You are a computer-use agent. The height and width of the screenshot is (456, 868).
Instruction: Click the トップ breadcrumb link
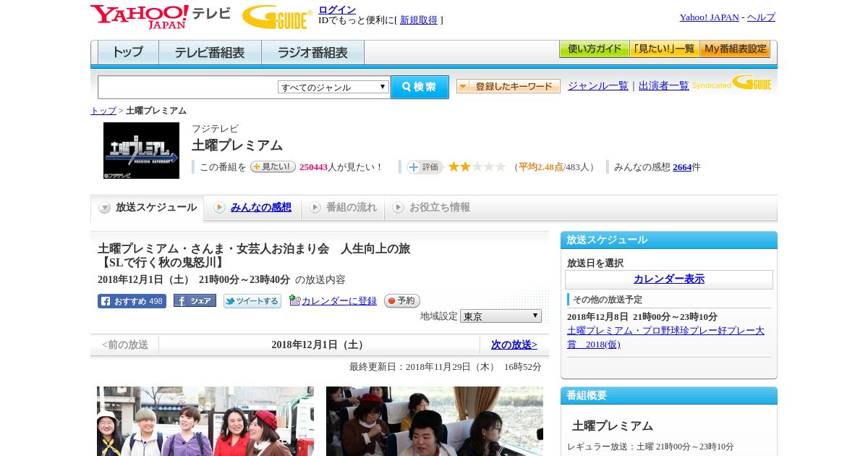[x=103, y=111]
